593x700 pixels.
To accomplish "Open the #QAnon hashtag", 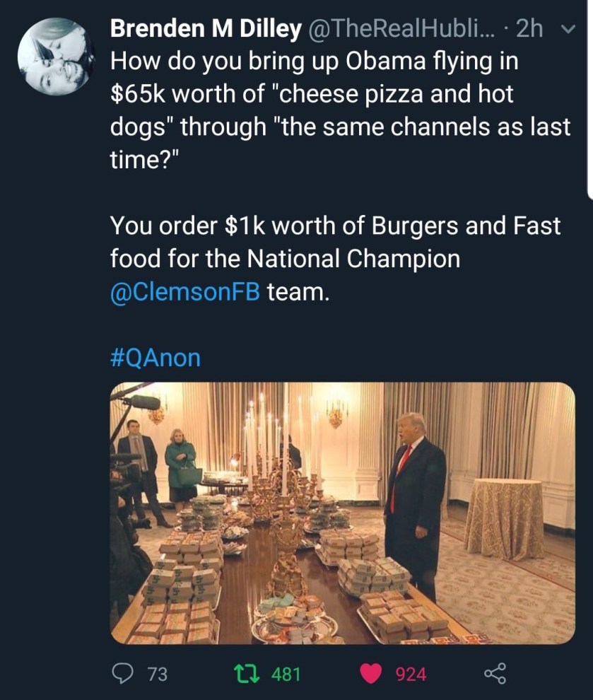I will (x=155, y=357).
